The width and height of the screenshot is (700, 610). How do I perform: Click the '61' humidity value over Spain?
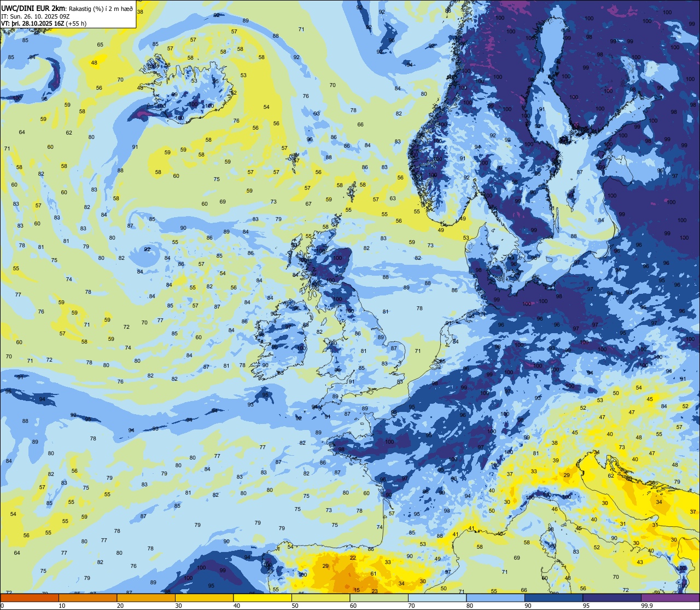click(x=374, y=573)
